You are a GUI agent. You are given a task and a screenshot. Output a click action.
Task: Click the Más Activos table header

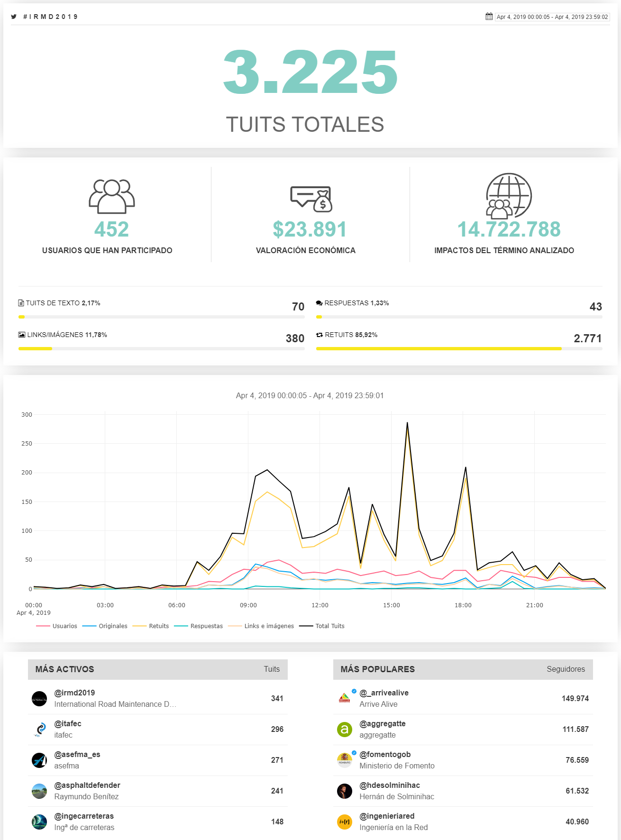158,669
